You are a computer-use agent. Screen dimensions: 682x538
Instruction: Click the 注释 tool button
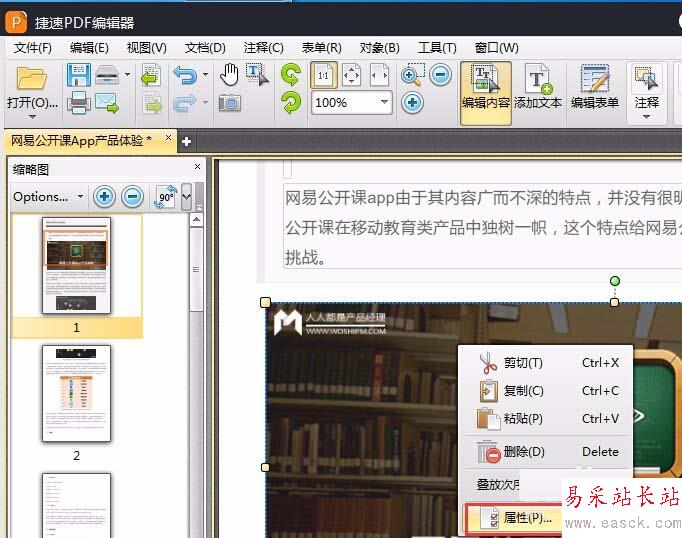pos(646,87)
